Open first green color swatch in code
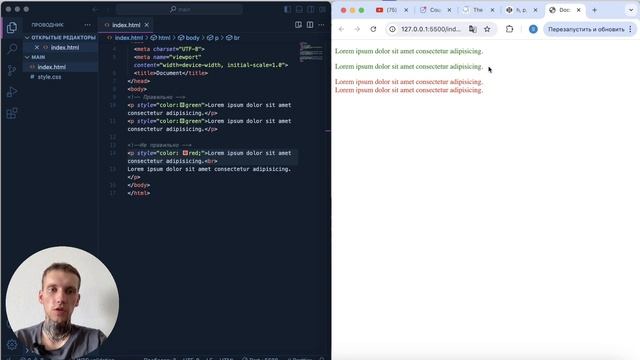Image resolution: width=640 pixels, height=360 pixels. click(182, 105)
